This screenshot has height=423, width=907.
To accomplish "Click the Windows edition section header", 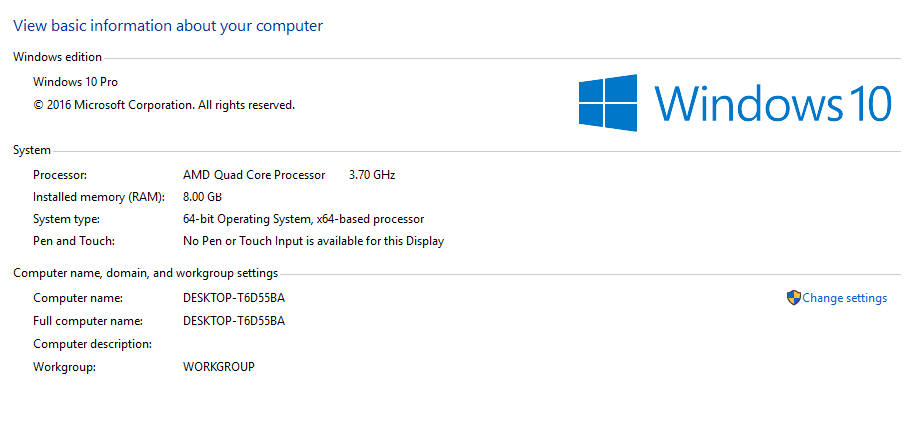I will [x=57, y=57].
